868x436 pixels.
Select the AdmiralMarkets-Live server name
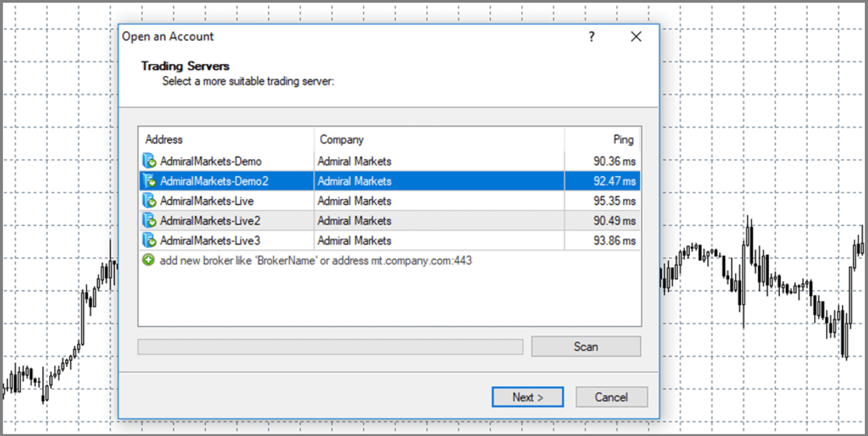pos(207,201)
